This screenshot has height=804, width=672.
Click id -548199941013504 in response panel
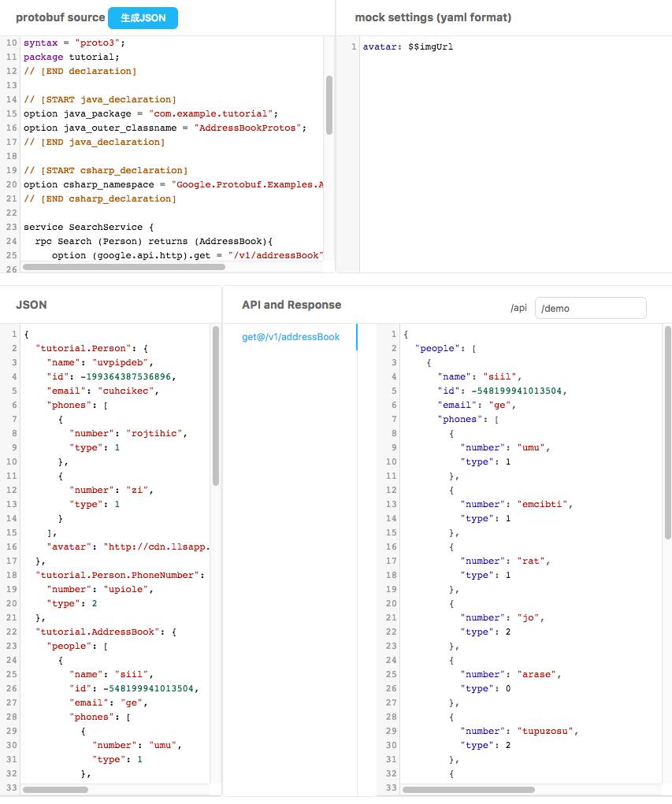click(517, 391)
